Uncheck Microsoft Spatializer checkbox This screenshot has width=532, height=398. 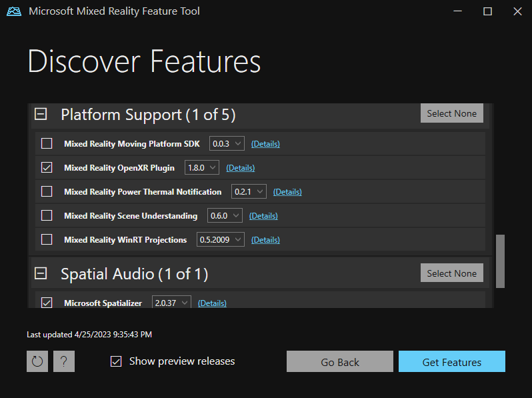[x=47, y=303]
